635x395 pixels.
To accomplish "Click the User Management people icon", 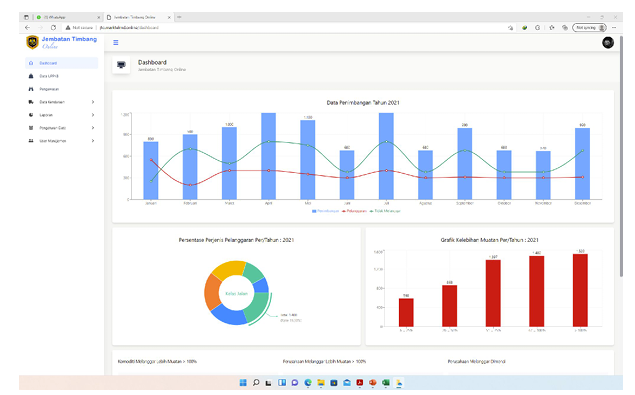I will [31, 141].
